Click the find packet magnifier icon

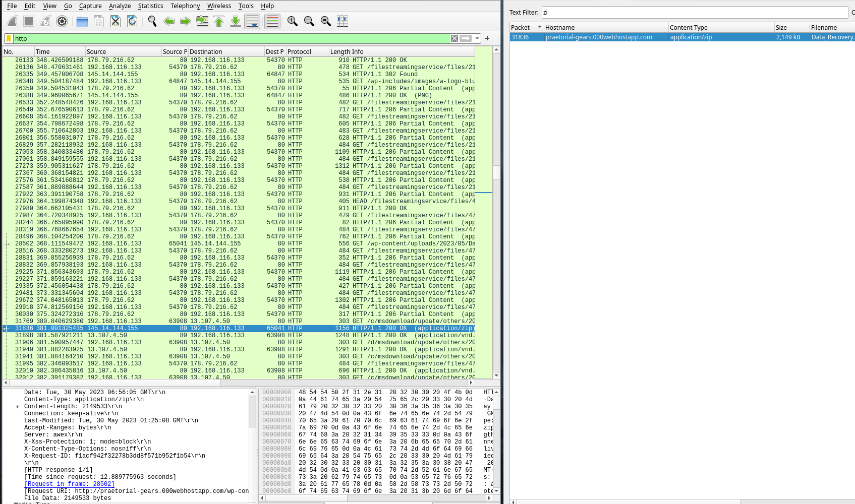[x=152, y=21]
